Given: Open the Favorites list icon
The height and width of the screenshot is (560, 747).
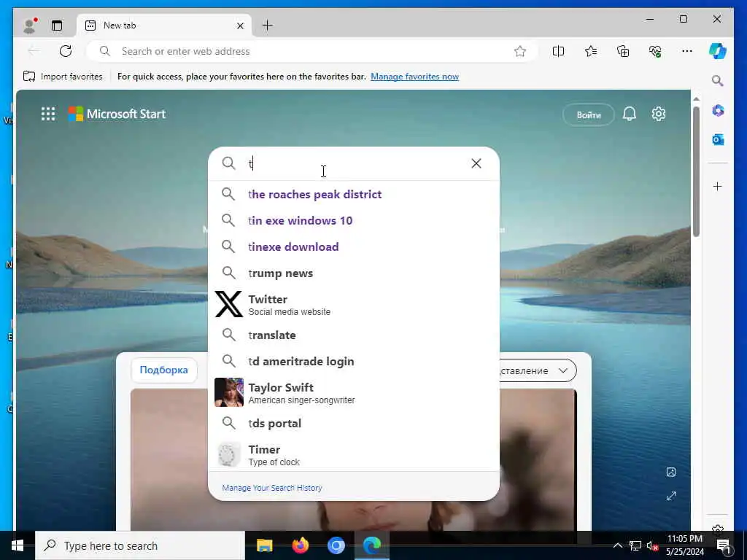Looking at the screenshot, I should point(591,51).
